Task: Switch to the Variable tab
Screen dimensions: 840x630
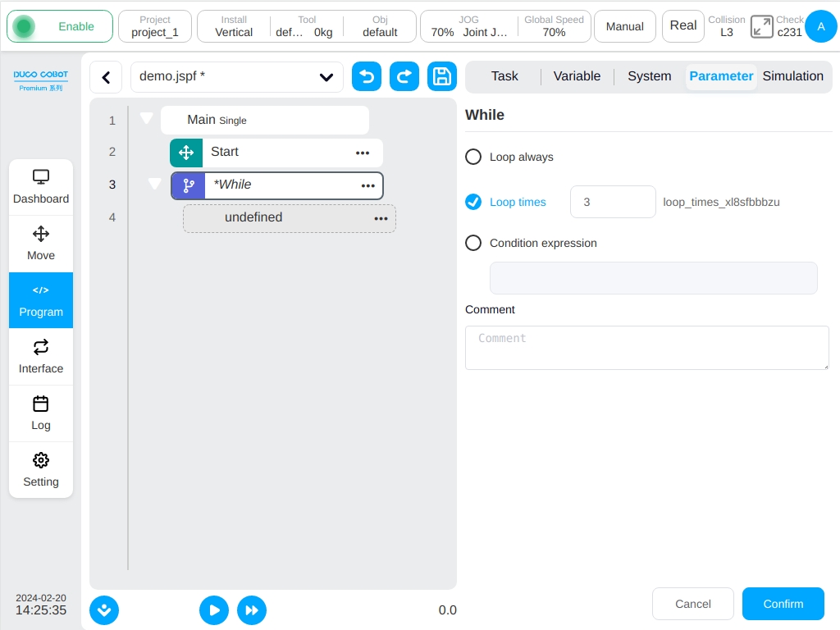Action: point(577,76)
